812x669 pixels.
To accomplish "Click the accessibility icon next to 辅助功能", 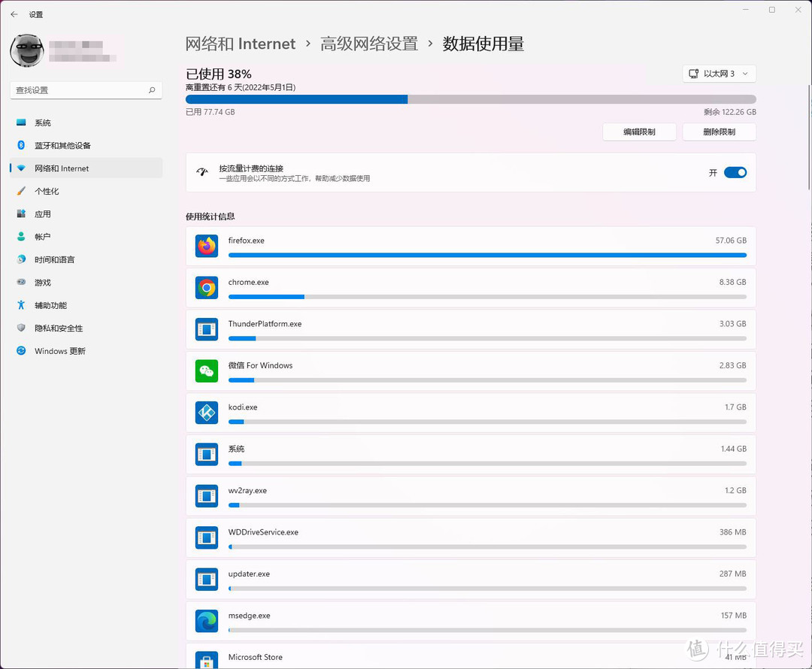I will pos(21,305).
